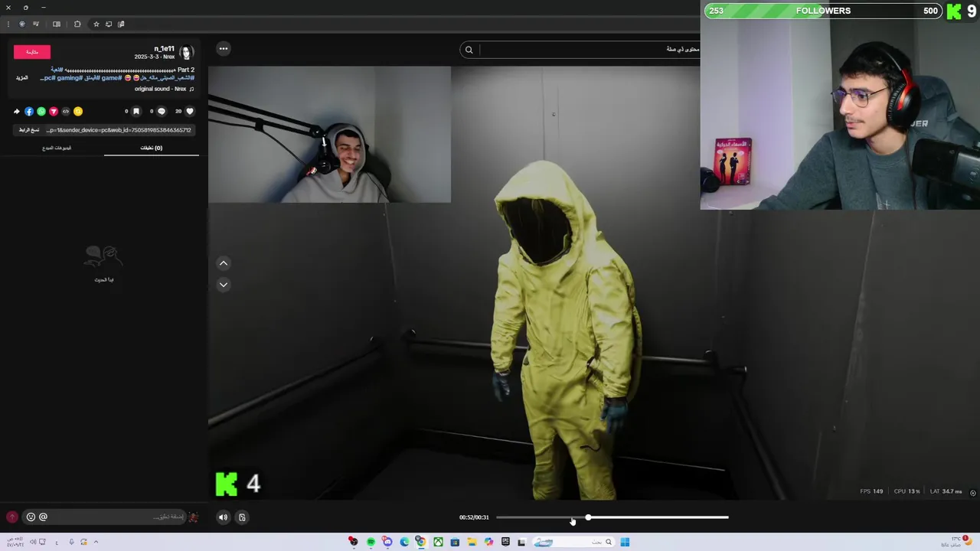Open three-dot more options menu
The image size is (980, 551).
(224, 49)
